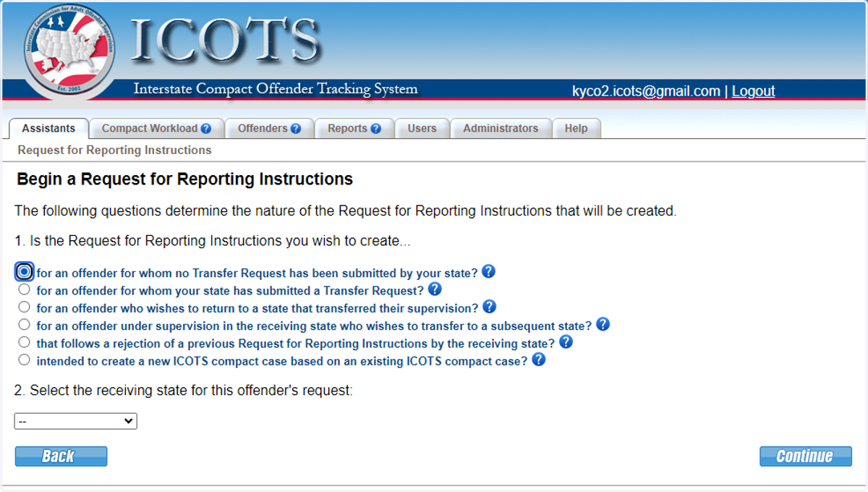Screen dimensions: 868x492
Task: Select 'no Transfer Request has been submitted' radio
Action: (x=25, y=272)
